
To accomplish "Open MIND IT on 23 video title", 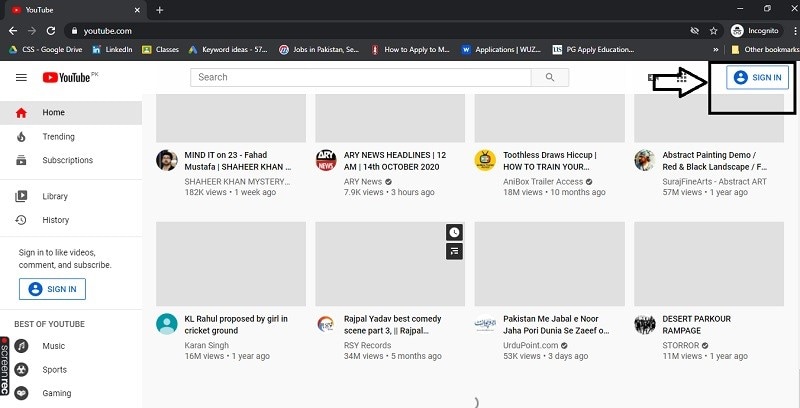I will tap(238, 161).
